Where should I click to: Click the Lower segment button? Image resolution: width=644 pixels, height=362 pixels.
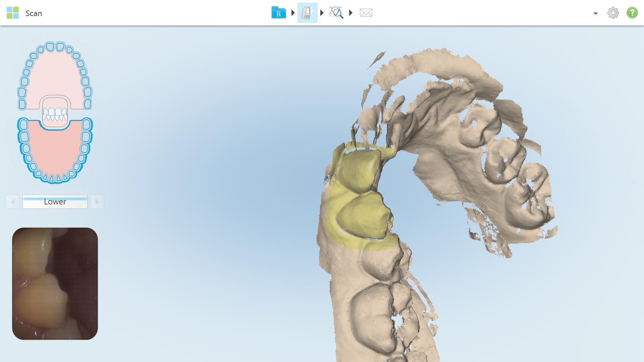tap(55, 202)
